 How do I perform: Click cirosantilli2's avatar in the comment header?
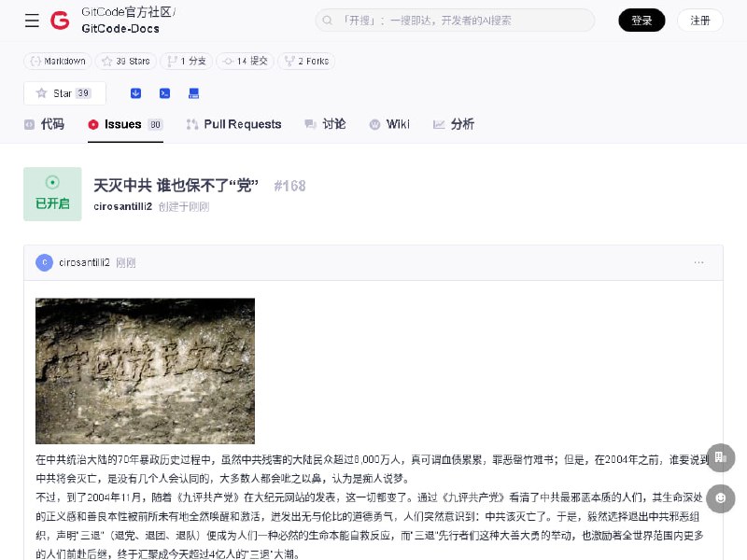coord(44,263)
